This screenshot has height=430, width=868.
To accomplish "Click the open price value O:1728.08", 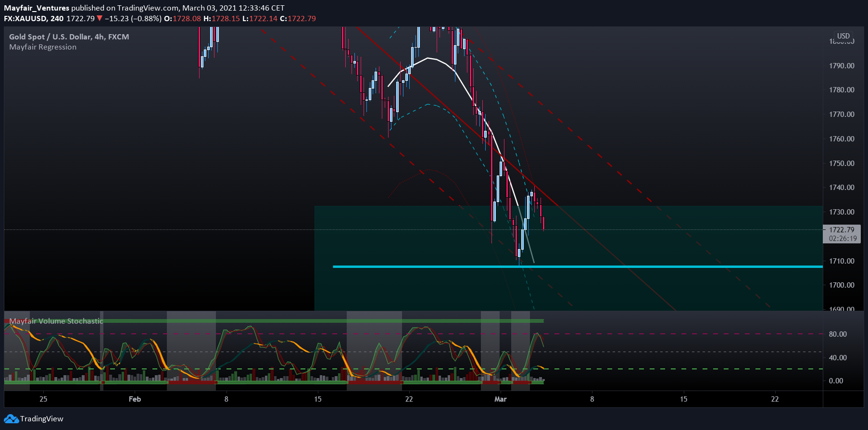I will coord(182,19).
